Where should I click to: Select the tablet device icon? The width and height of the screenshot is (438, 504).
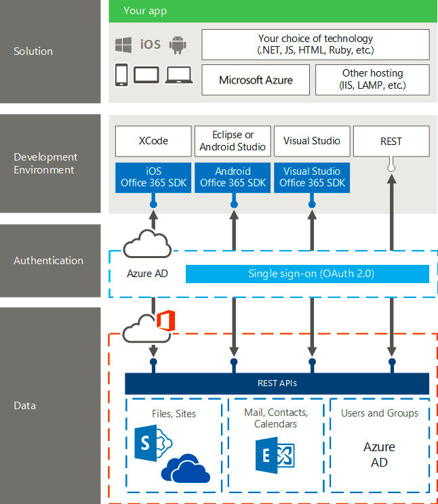tap(146, 75)
